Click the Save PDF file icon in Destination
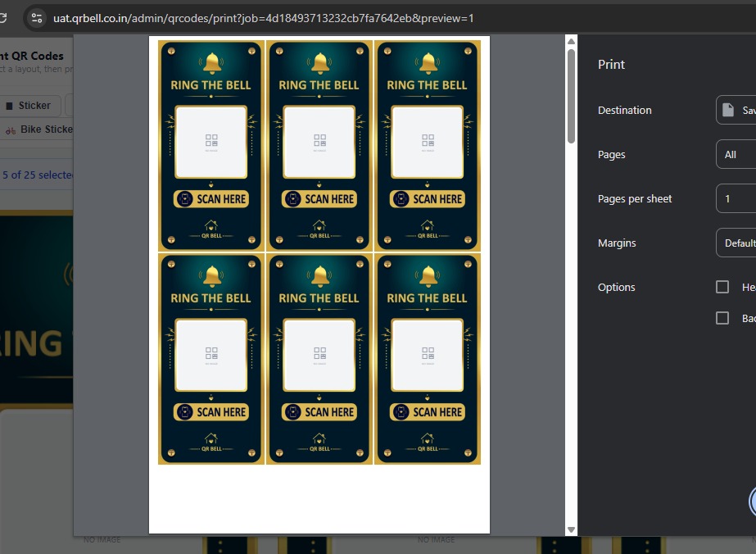The image size is (756, 554). click(x=728, y=110)
